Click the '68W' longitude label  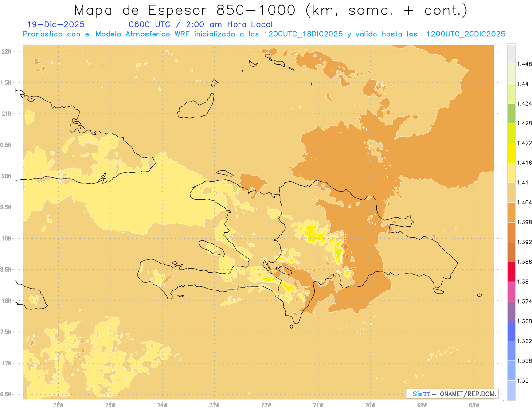[x=474, y=405]
